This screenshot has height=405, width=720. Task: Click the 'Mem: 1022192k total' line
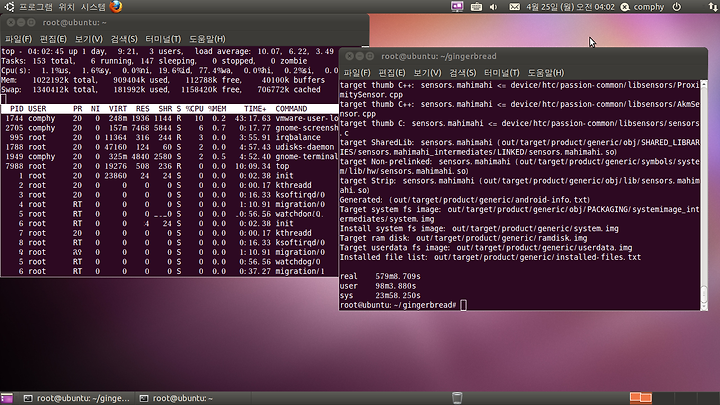pos(163,80)
